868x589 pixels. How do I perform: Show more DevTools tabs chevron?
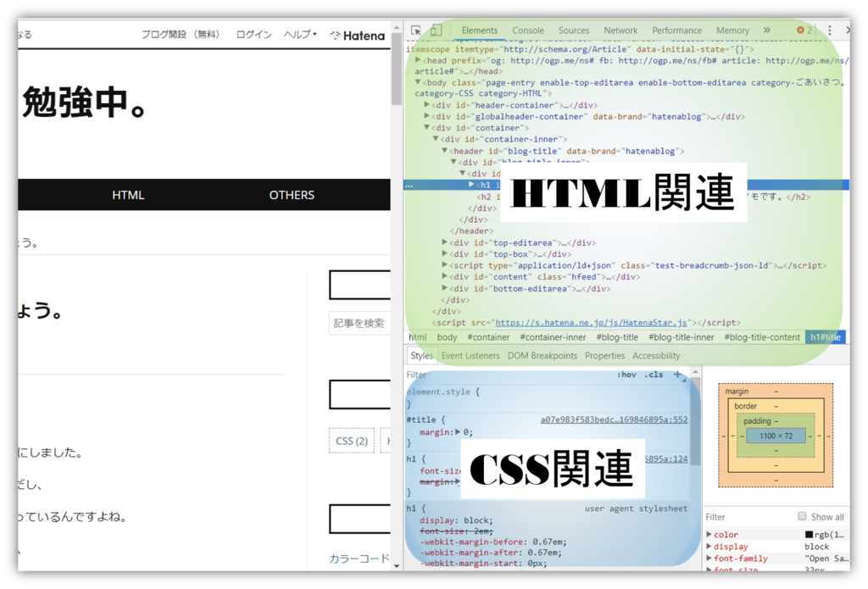[x=766, y=31]
